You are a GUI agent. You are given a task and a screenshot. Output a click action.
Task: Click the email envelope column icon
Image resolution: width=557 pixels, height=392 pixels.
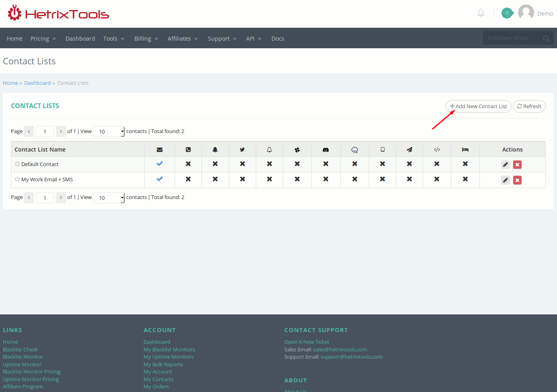tap(160, 150)
